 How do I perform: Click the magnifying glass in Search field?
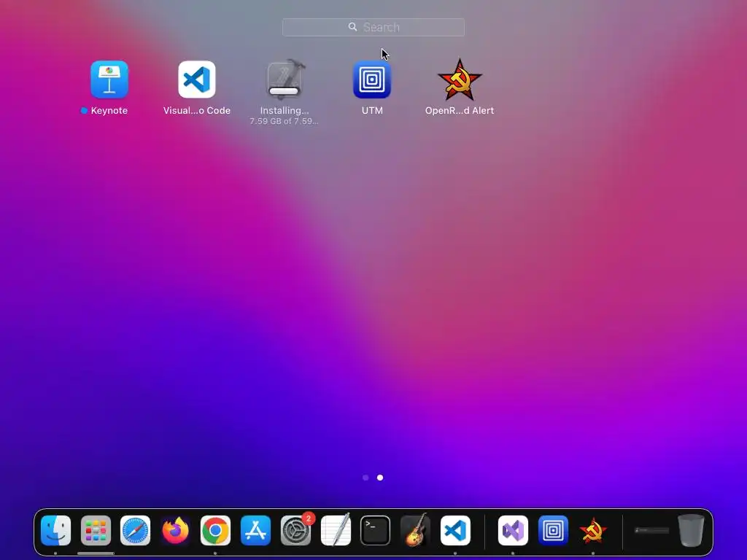pos(352,27)
